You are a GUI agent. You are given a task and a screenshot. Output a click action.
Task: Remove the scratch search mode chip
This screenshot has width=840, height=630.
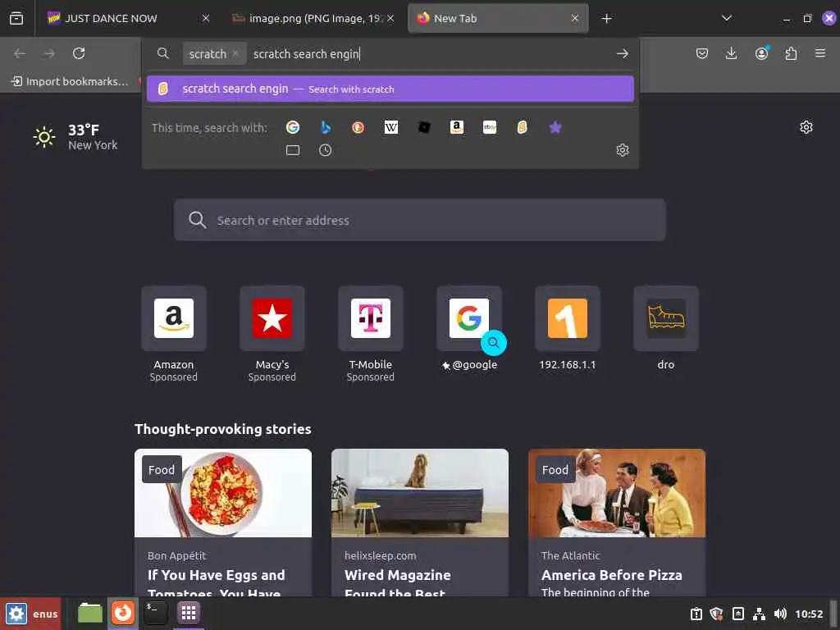(235, 53)
